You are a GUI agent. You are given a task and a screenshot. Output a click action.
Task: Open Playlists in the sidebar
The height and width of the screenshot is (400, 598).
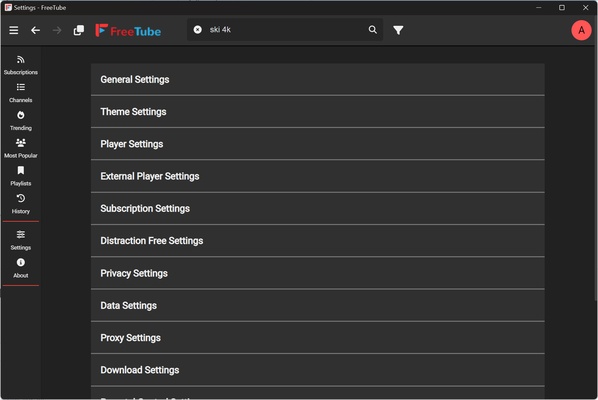click(21, 177)
